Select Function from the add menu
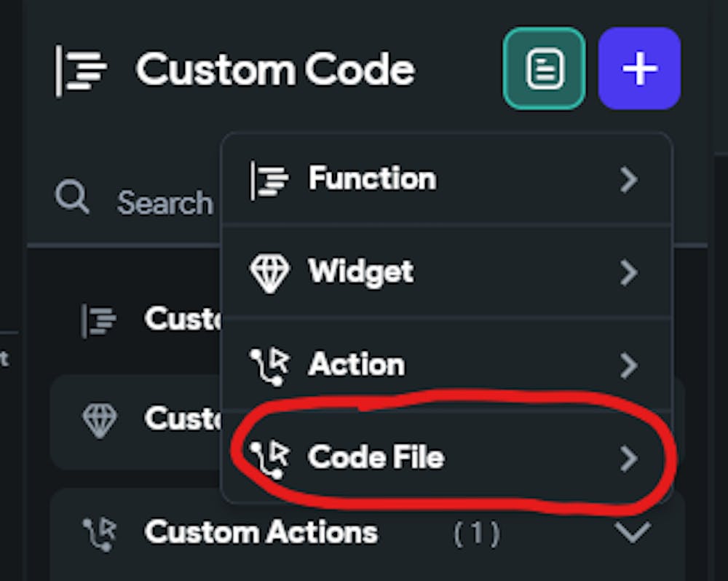 coord(372,179)
